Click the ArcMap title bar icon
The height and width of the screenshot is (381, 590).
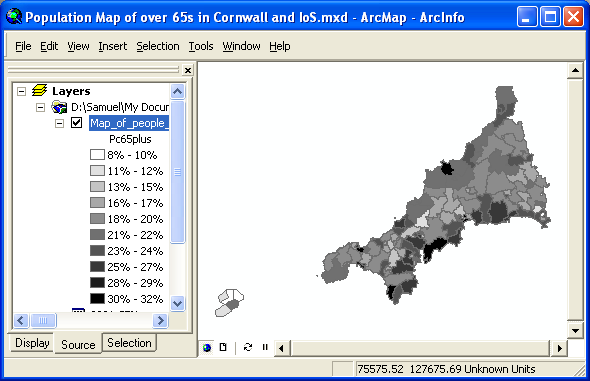point(14,17)
